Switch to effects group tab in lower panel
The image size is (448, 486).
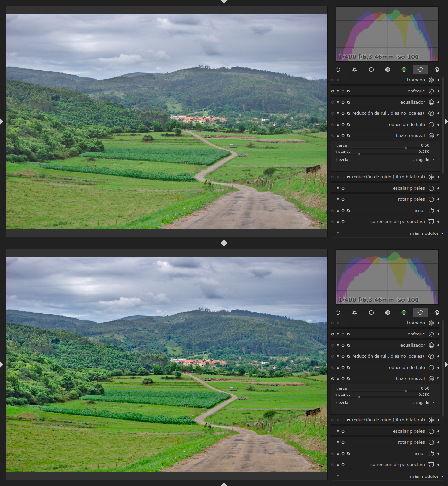[437, 313]
